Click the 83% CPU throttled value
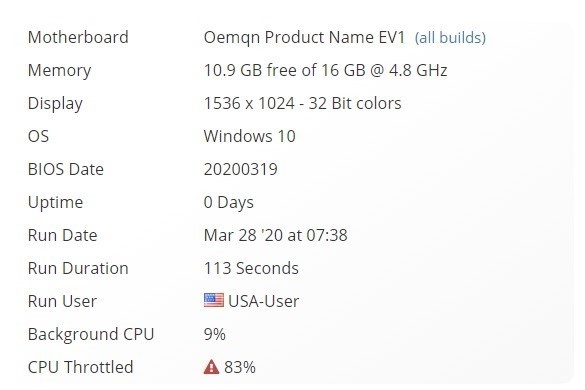Viewport: 585px width, 390px height. 240,367
